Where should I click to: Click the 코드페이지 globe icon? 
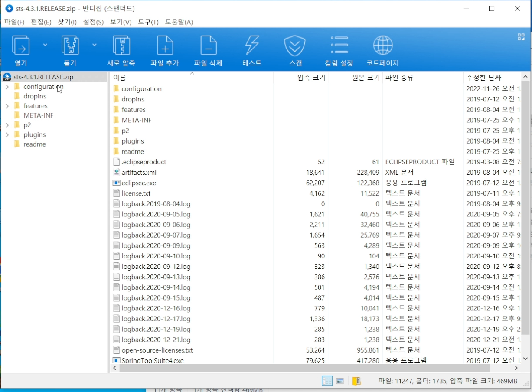tap(383, 45)
